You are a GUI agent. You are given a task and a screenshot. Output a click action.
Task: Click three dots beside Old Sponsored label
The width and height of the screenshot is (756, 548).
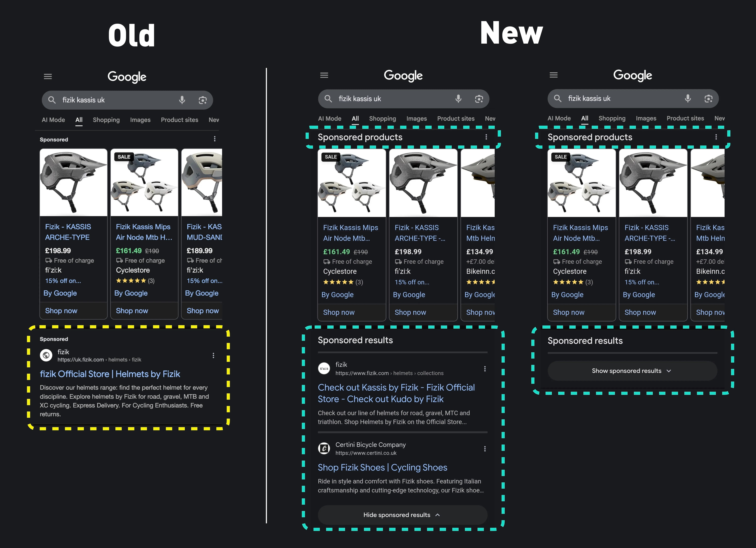click(215, 139)
